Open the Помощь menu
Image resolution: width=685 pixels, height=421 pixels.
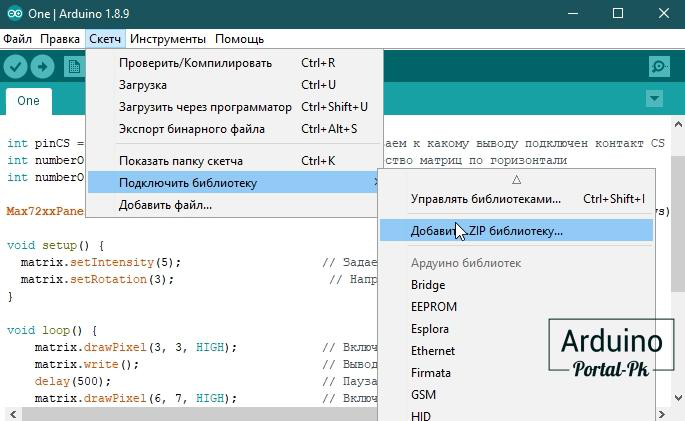pyautogui.click(x=239, y=39)
